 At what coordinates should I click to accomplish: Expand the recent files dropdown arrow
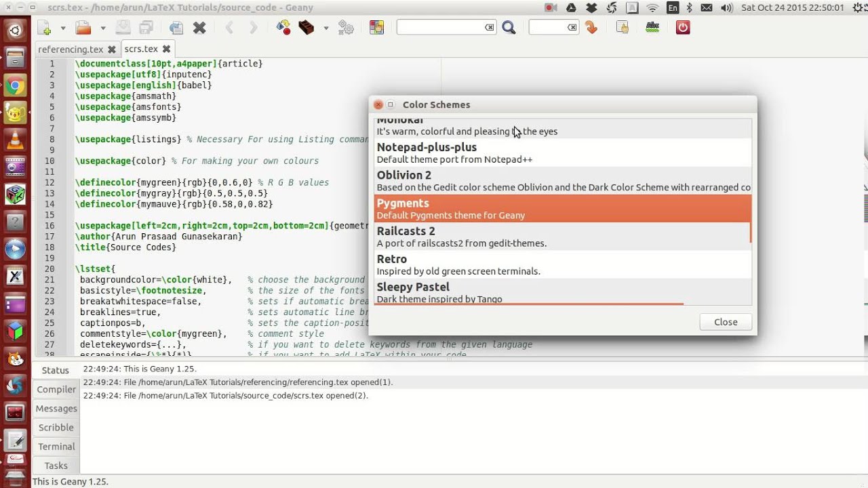(x=103, y=28)
